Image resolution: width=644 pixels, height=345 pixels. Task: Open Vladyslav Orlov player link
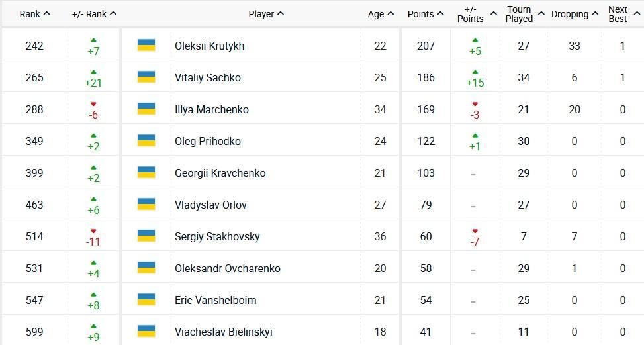(210, 205)
